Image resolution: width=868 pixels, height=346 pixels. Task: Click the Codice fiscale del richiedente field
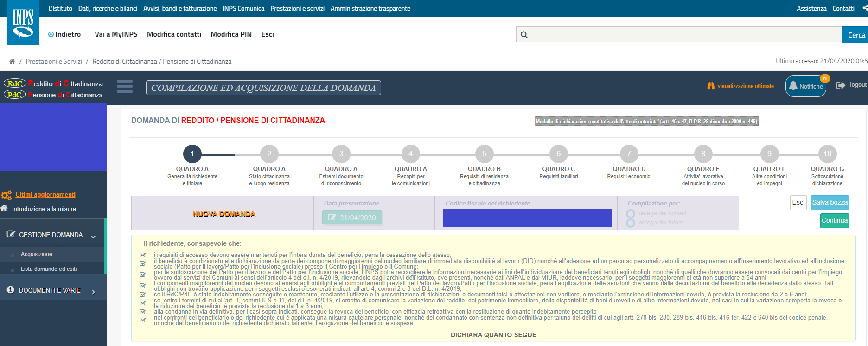527,218
